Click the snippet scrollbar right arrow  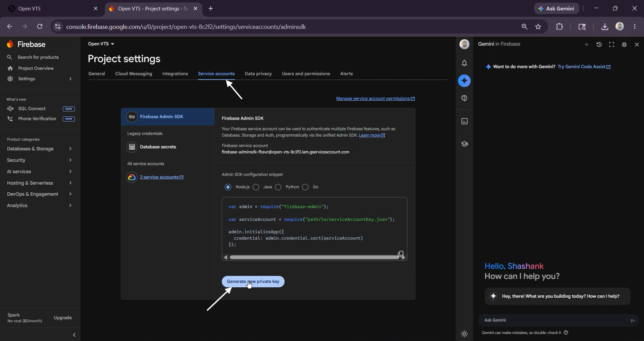(x=404, y=257)
